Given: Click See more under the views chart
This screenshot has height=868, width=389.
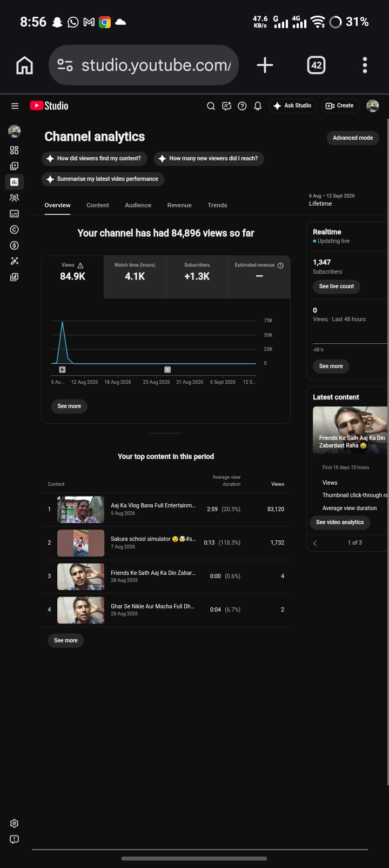Looking at the screenshot, I should 69,406.
